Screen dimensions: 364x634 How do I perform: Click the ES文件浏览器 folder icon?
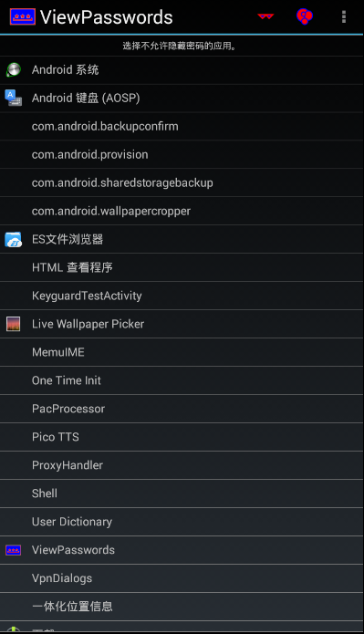point(14,239)
